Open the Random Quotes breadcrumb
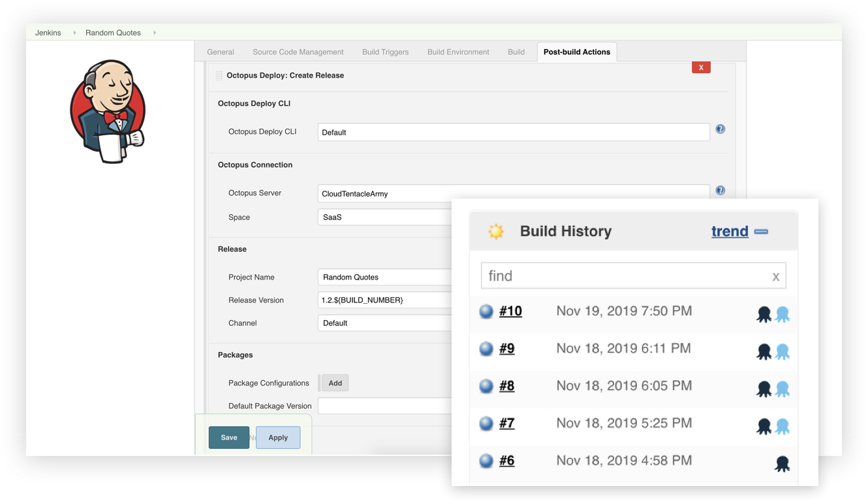868x503 pixels. (113, 33)
